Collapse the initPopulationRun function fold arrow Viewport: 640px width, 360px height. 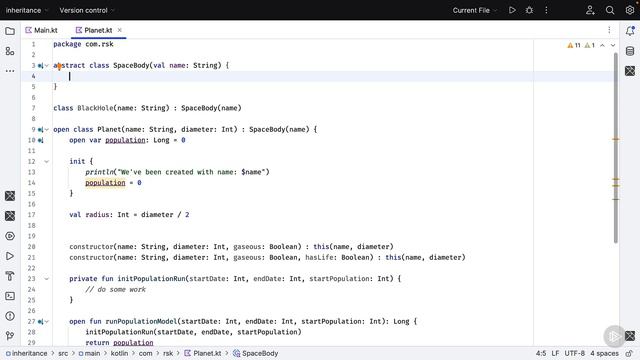coord(47,279)
